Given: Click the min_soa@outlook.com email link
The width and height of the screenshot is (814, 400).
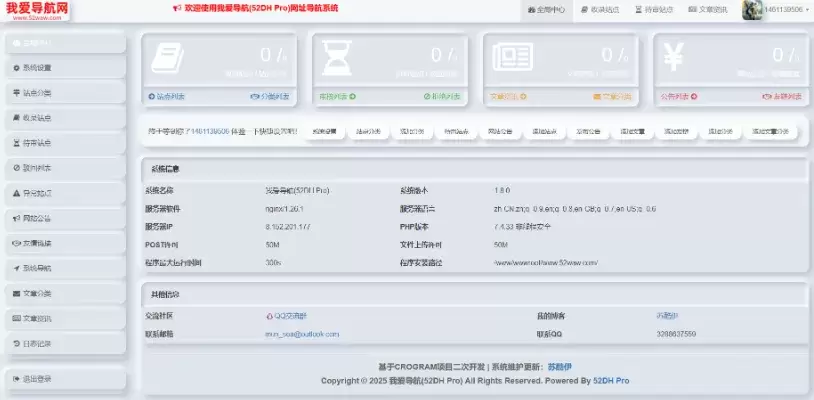Looking at the screenshot, I should pos(301,334).
